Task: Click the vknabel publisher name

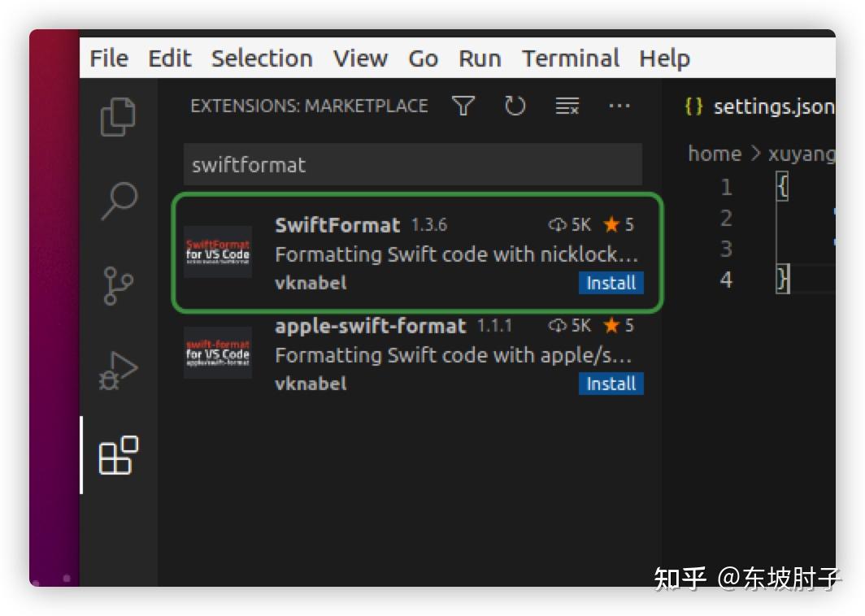Action: [310, 283]
